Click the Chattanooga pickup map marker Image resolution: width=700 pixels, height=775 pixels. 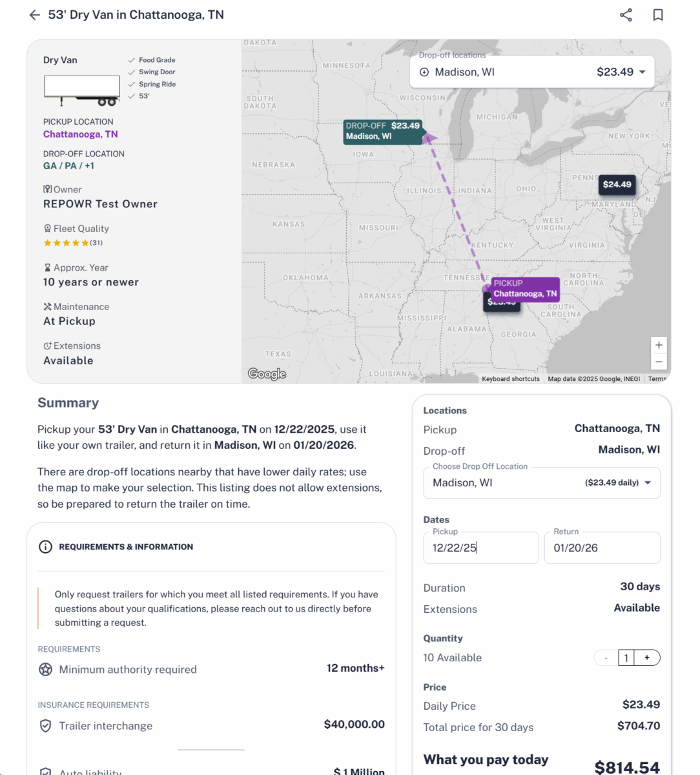[525, 289]
